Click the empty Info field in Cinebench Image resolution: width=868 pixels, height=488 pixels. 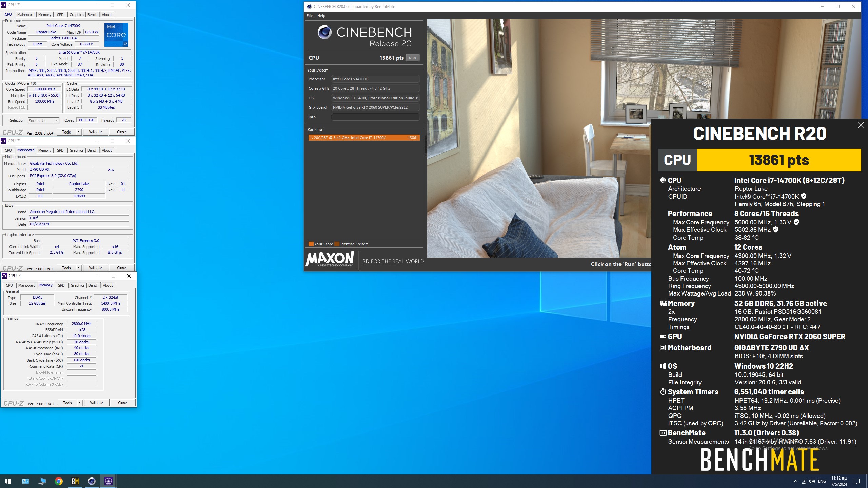click(x=375, y=117)
